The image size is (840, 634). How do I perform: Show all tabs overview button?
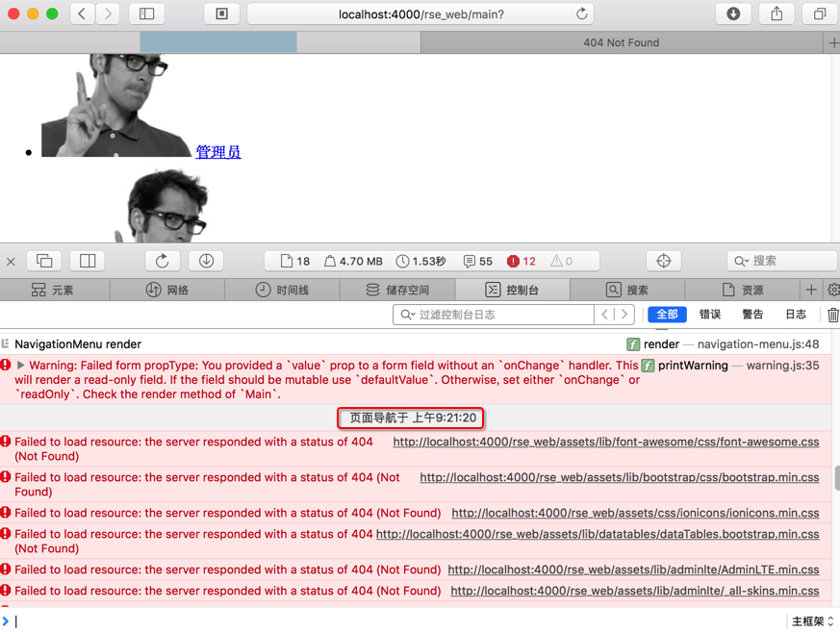(x=820, y=13)
